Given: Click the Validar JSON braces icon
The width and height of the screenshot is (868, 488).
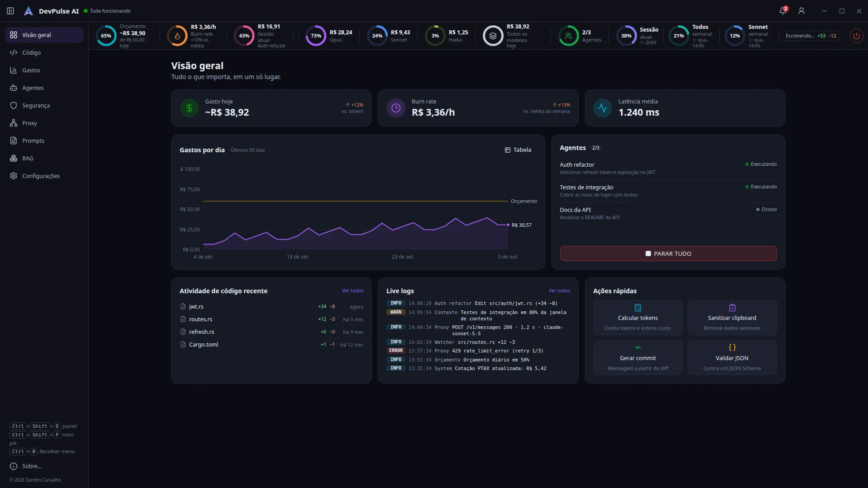Looking at the screenshot, I should tap(732, 347).
